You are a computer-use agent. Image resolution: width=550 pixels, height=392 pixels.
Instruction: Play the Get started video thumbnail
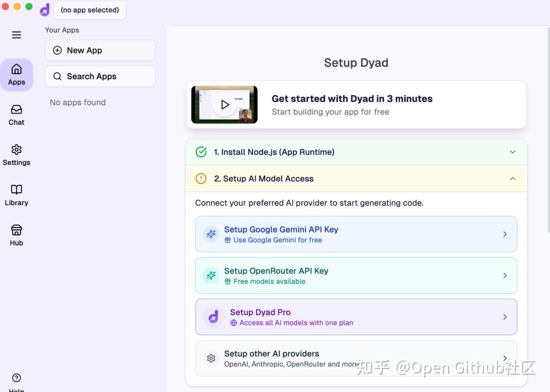[x=225, y=105]
